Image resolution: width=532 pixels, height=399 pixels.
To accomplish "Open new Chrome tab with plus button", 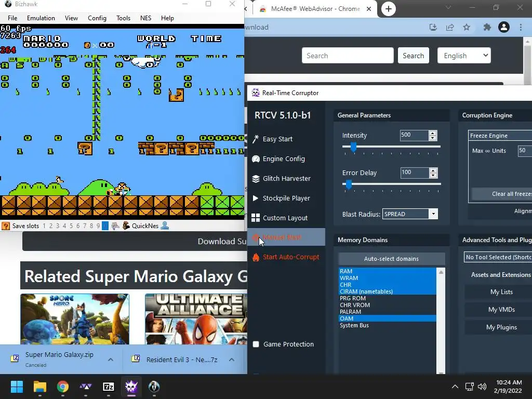I will (x=389, y=9).
